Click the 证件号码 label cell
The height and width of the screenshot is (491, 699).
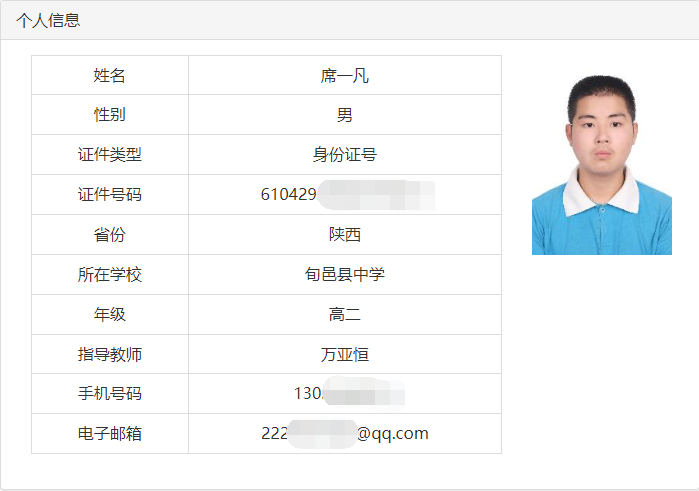coord(110,194)
